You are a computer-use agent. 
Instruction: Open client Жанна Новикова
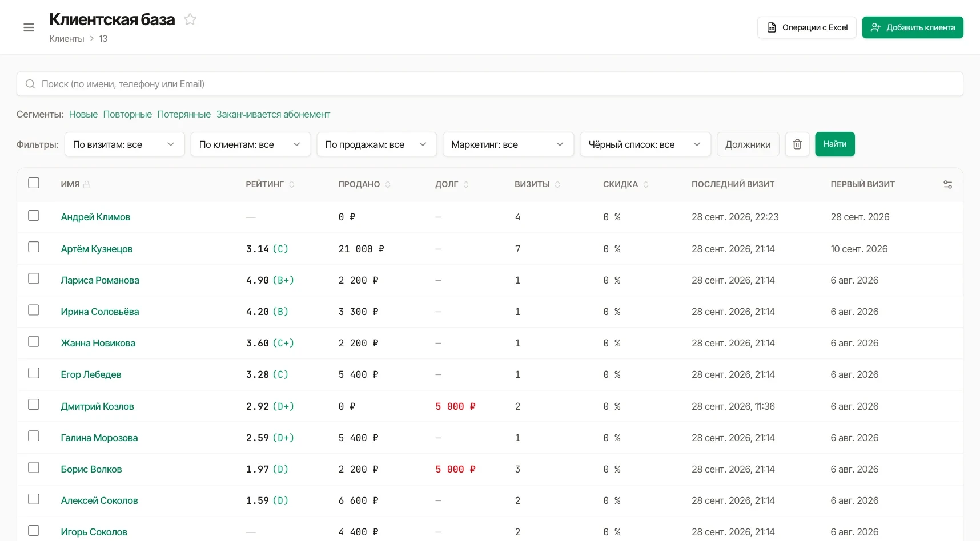[98, 343]
